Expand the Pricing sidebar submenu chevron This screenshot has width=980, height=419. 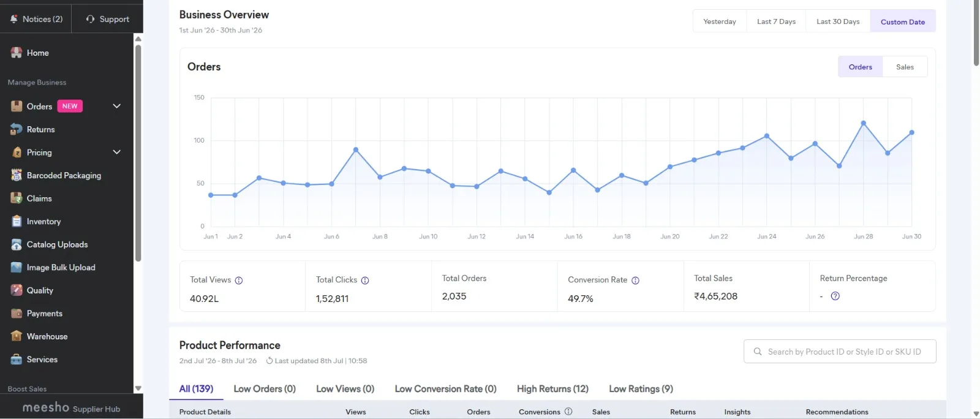click(x=117, y=152)
